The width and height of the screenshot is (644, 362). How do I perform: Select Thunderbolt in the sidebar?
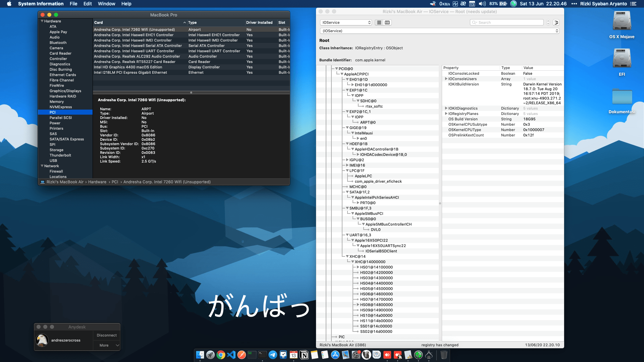click(x=60, y=155)
